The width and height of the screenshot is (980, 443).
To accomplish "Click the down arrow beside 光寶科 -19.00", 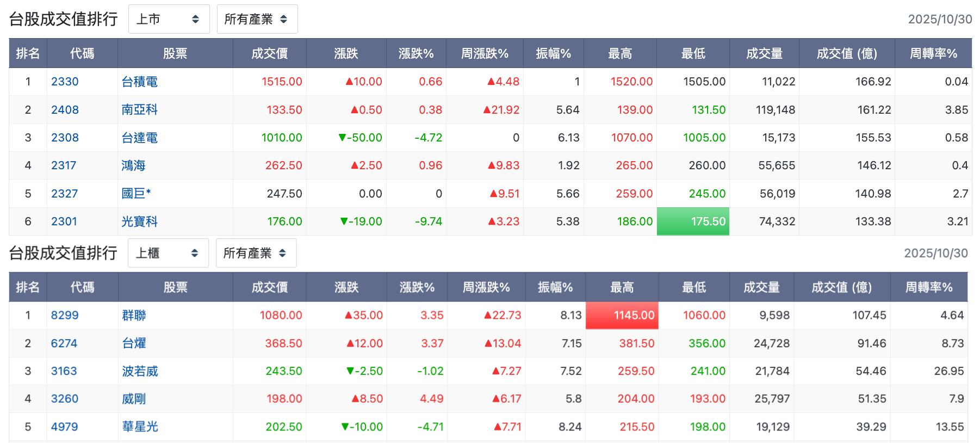I will point(344,221).
